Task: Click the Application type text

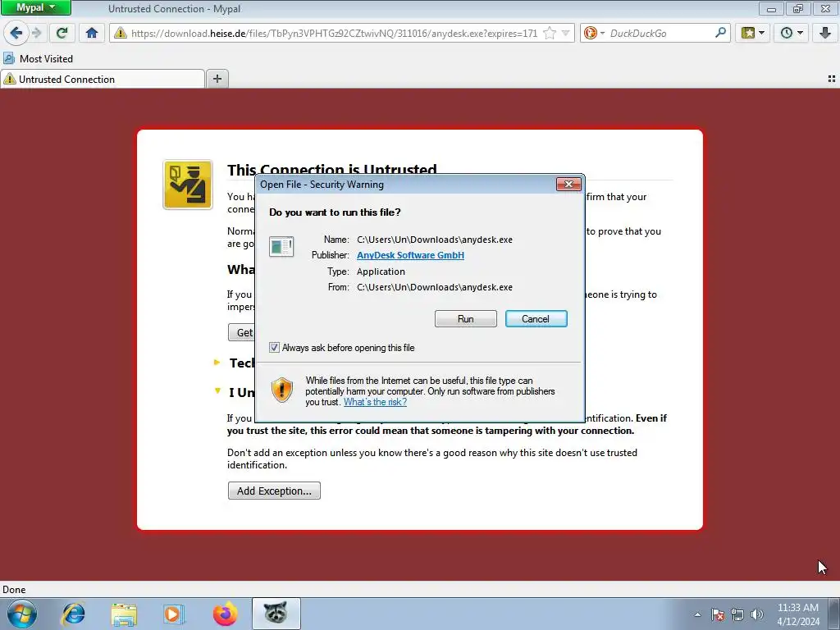Action: coord(381,272)
